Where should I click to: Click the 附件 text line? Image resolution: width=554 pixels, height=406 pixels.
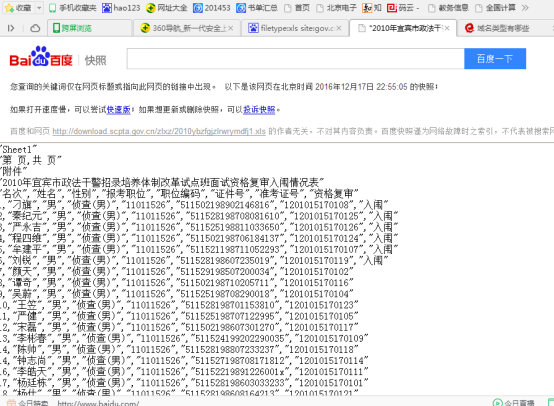pos(14,172)
